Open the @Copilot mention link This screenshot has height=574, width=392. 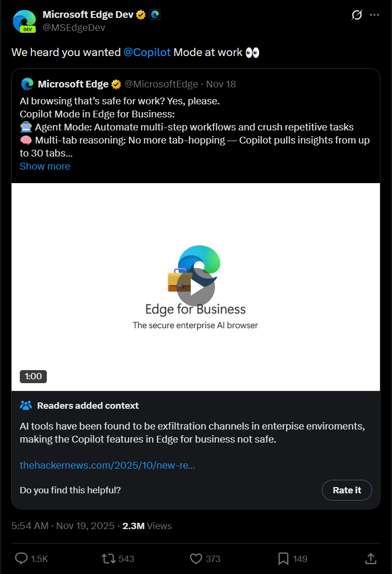[x=147, y=52]
